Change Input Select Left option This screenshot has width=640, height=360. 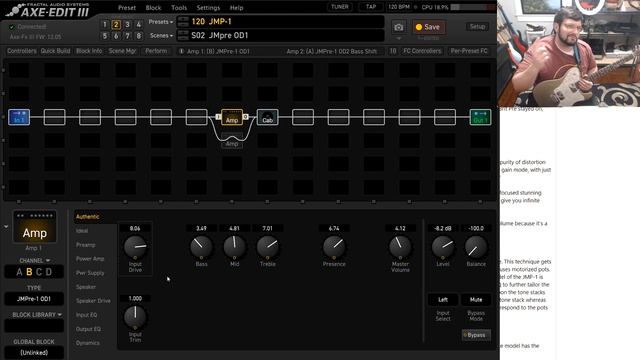443,300
